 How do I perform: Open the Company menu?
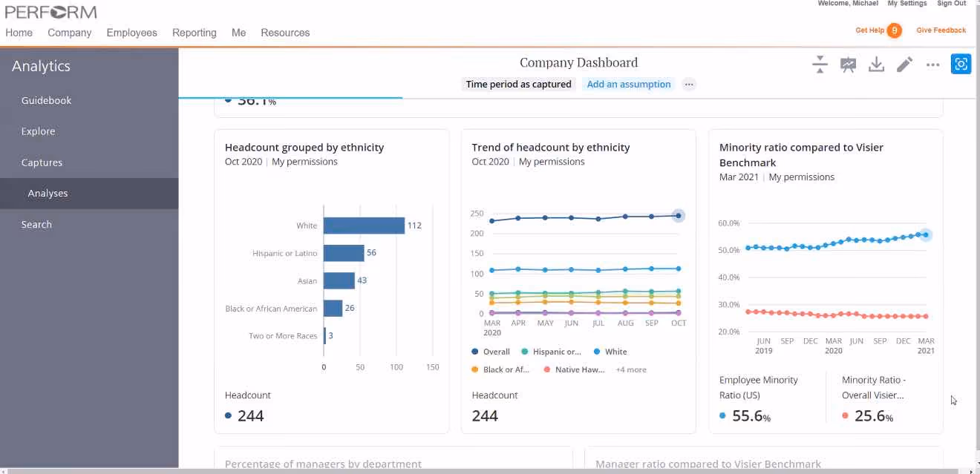(70, 33)
